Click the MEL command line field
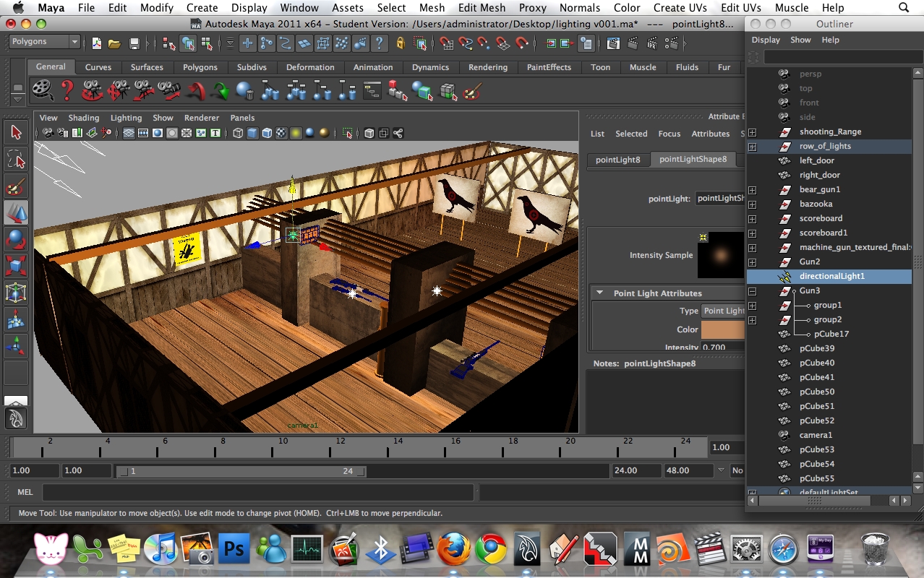 pos(257,492)
